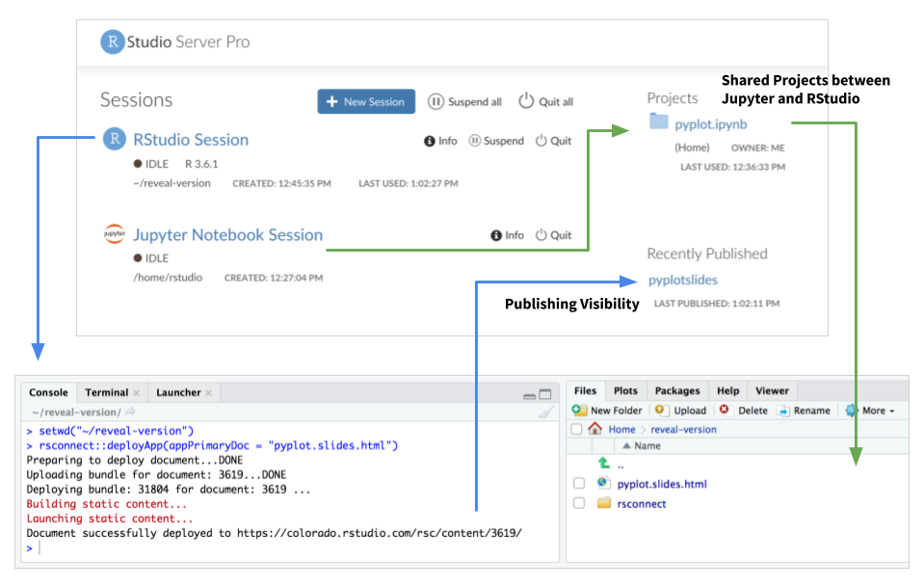Click the New Folder icon in Files pane
Image resolution: width=924 pixels, height=588 pixels.
[x=579, y=409]
